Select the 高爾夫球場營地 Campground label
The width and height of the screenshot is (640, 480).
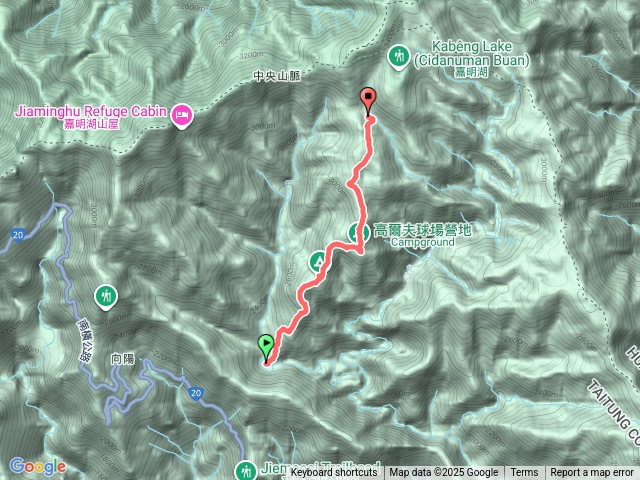pos(423,236)
